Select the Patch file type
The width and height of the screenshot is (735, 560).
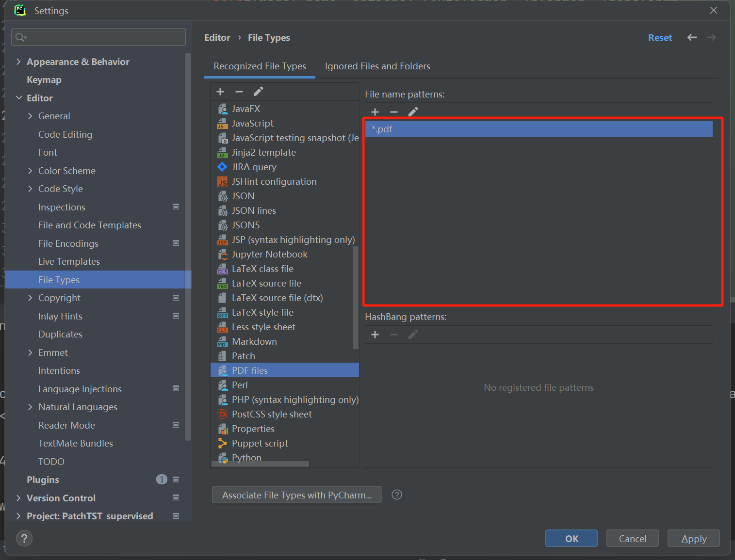(285, 356)
